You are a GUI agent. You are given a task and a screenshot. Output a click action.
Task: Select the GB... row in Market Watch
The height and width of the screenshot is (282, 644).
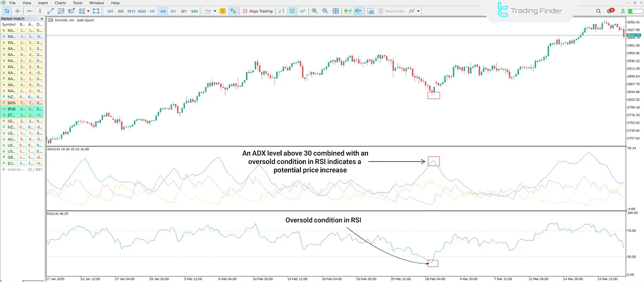pyautogui.click(x=22, y=158)
